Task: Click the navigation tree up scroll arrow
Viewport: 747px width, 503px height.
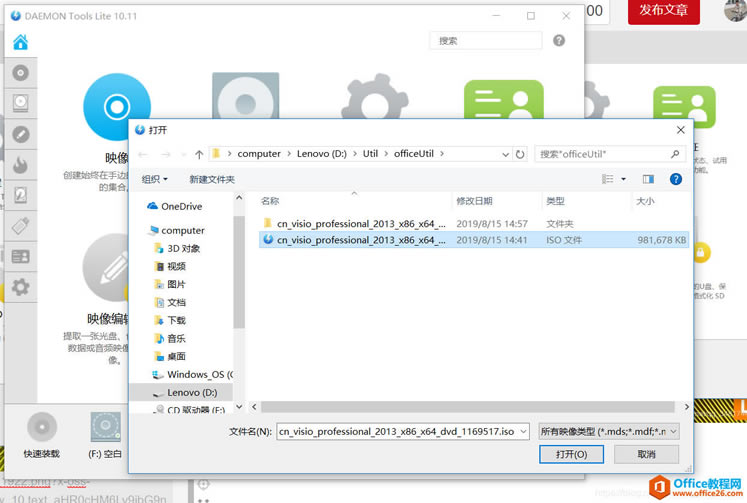Action: (x=239, y=197)
